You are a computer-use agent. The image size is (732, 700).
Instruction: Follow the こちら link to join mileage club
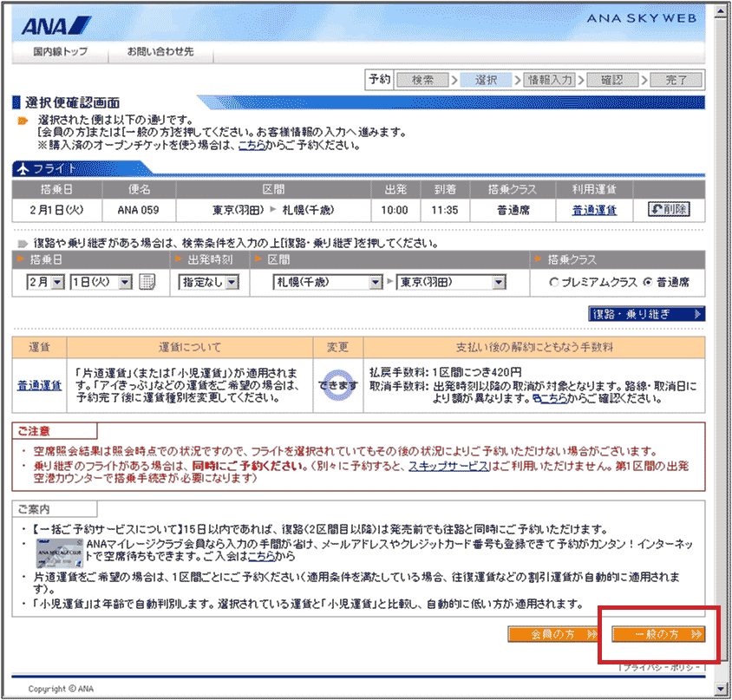261,556
